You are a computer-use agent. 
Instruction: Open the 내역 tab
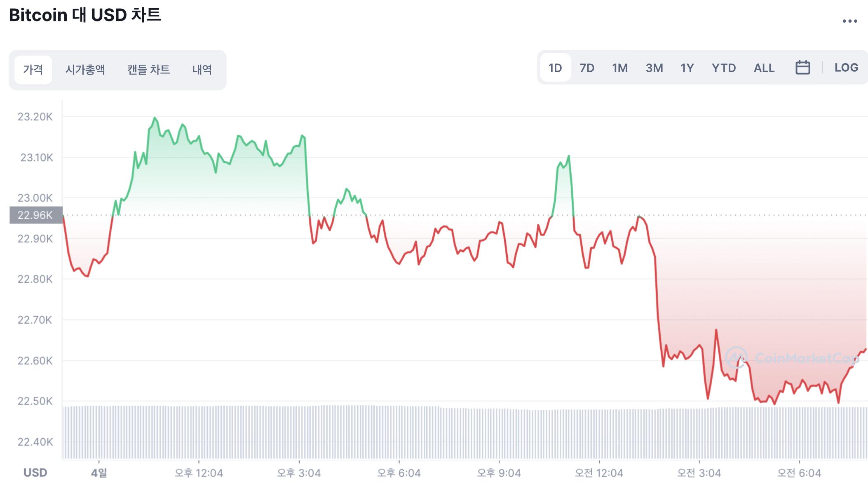click(x=202, y=70)
